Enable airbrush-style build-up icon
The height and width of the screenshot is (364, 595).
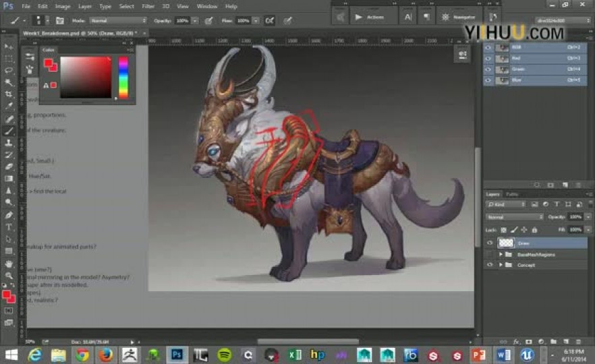click(x=269, y=20)
